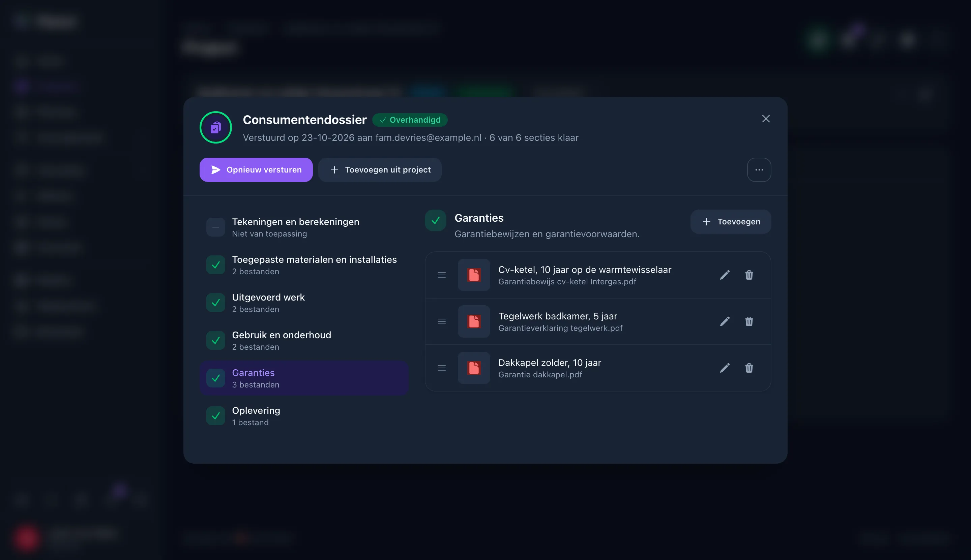Click the Overhandigd status badge
This screenshot has height=560, width=971.
pyautogui.click(x=410, y=120)
